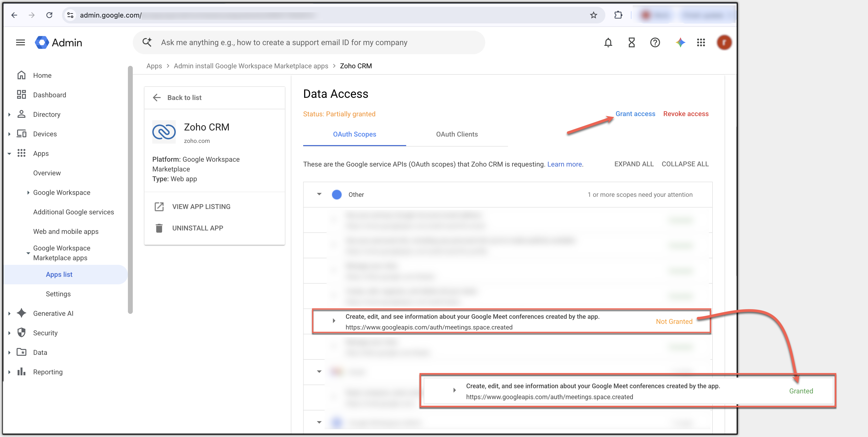
Task: Click the Generative AI star icon
Action: 21,313
